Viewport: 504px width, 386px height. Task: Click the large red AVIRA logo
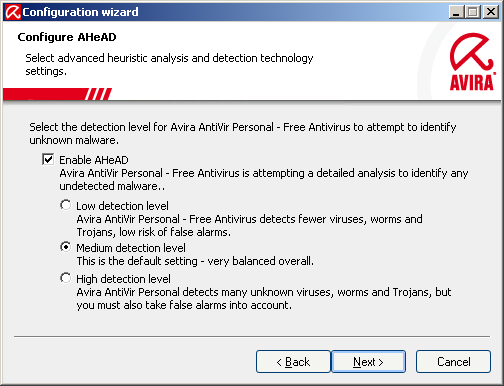click(472, 62)
